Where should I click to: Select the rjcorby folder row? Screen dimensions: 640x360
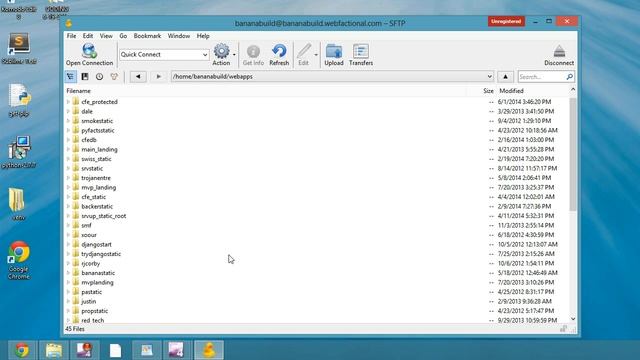318,263
